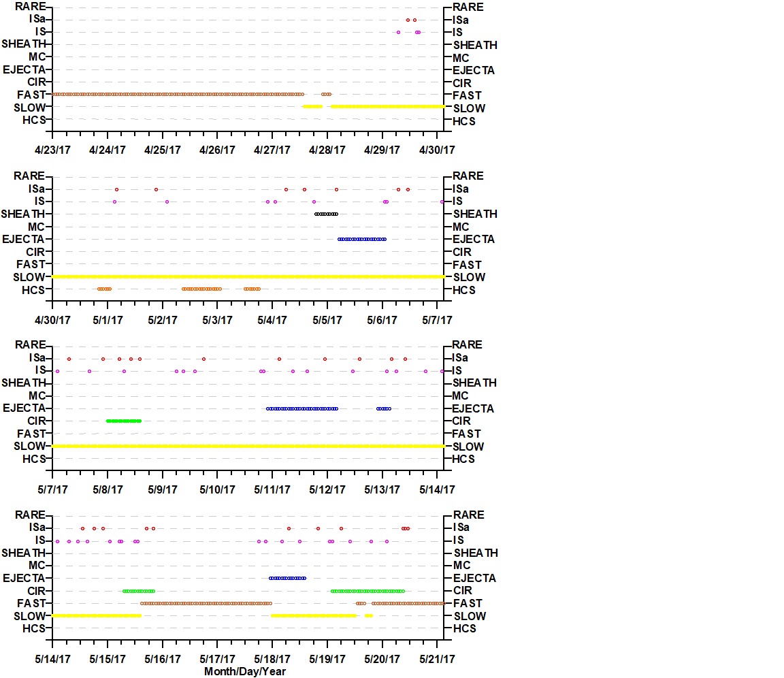The height and width of the screenshot is (678, 784).
Task: Click the 5/17/17 tick label
Action: tap(217, 659)
